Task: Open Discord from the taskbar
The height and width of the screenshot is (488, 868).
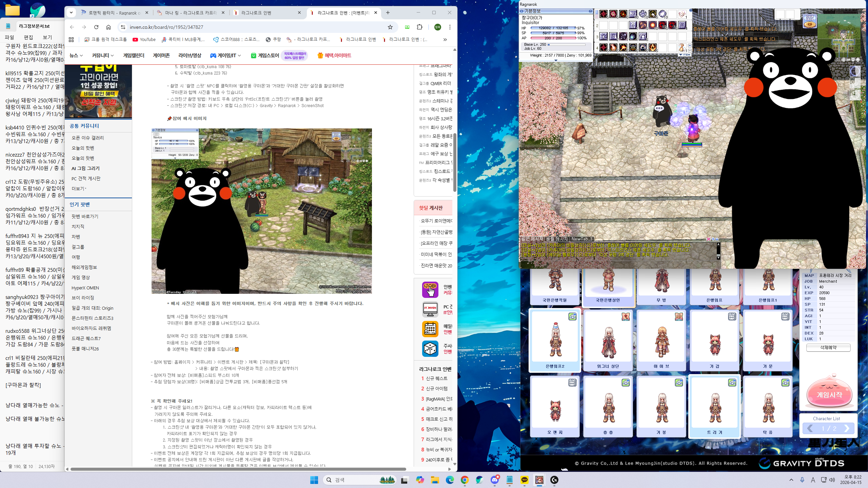Action: pos(495,480)
